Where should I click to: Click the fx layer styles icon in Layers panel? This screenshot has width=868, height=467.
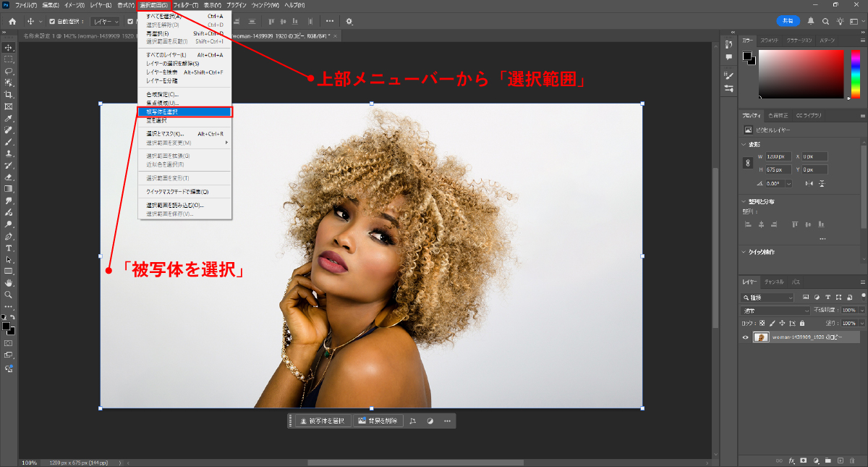(x=791, y=460)
